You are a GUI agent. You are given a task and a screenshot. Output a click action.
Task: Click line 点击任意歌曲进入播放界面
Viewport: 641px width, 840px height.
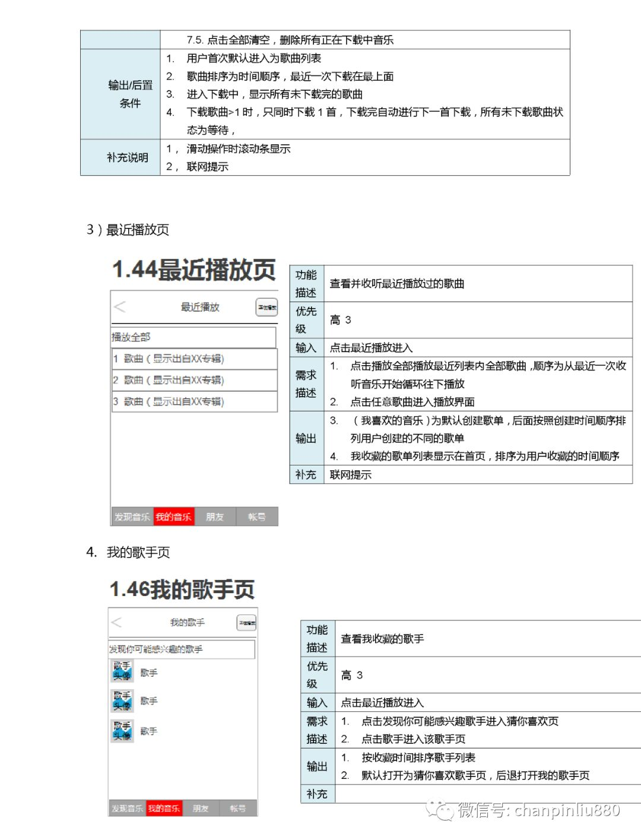coord(412,402)
